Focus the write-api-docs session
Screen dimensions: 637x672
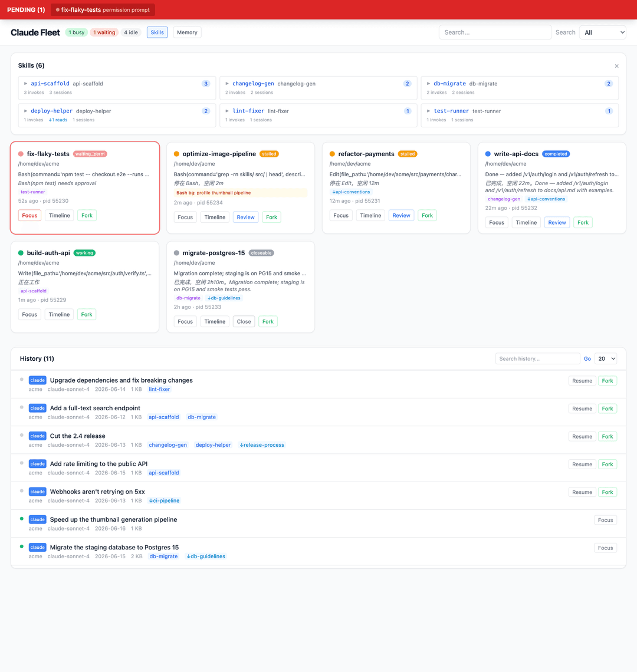click(x=497, y=222)
